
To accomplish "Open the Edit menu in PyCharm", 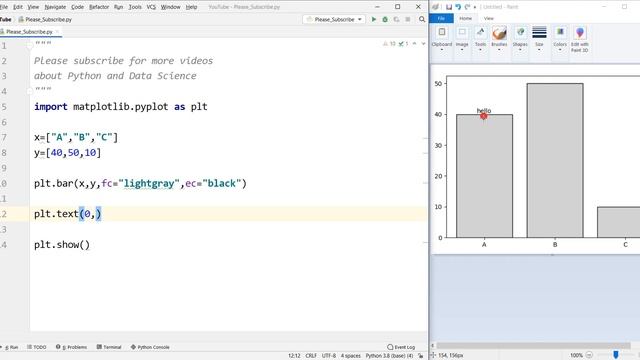I will (x=18, y=7).
